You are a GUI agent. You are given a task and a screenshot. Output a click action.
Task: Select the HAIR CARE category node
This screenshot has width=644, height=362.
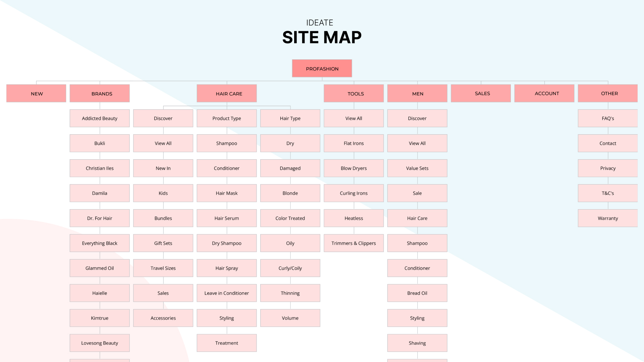227,94
